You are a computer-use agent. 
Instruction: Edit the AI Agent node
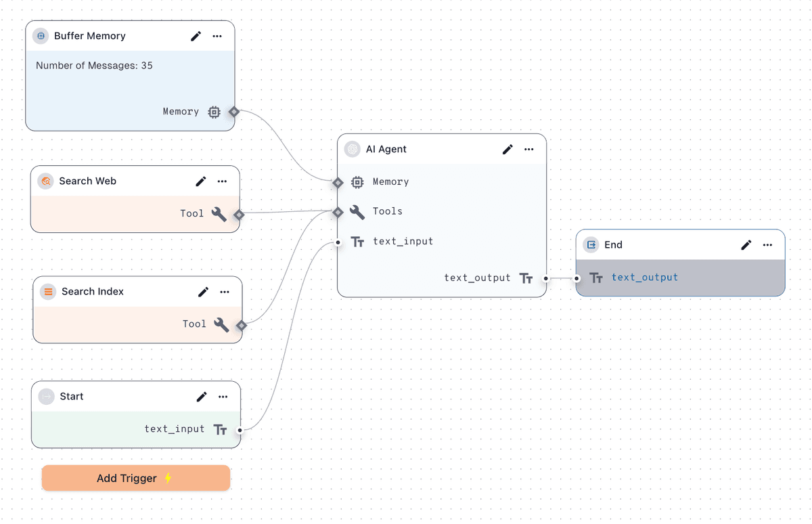point(507,150)
